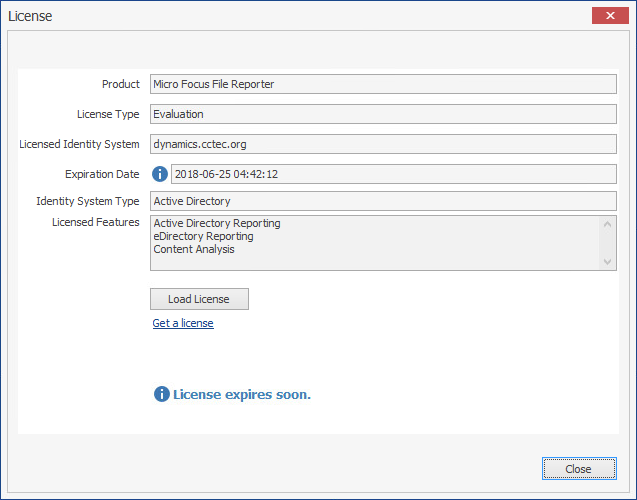
Task: Click the Expiration Date value field
Action: tap(393, 174)
